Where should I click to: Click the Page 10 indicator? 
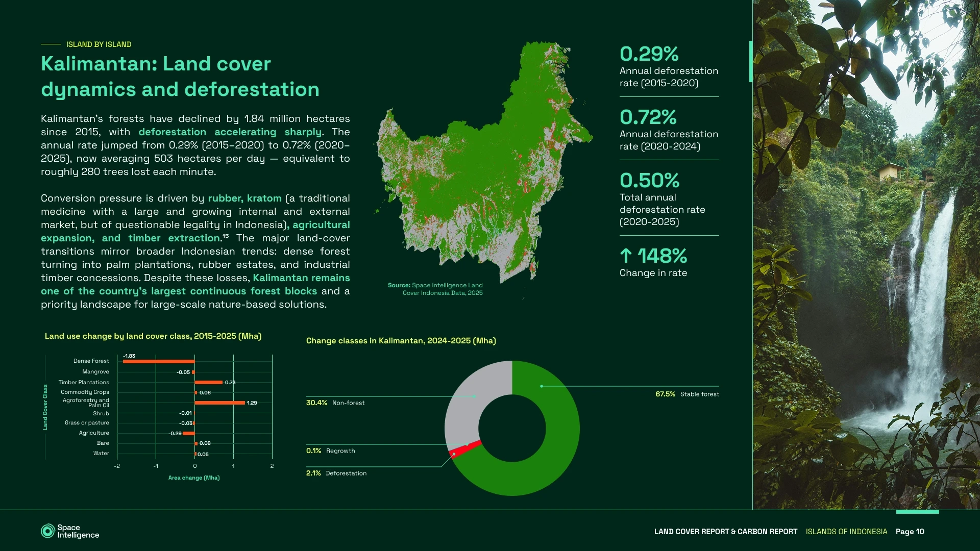[910, 532]
